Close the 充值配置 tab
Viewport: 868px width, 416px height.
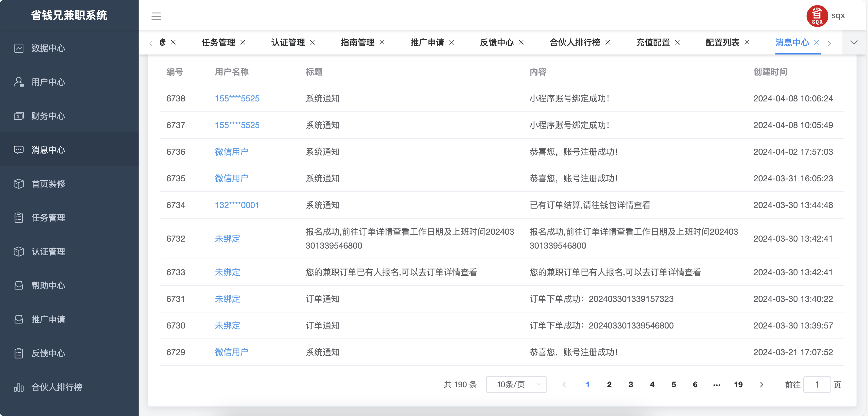pos(677,42)
